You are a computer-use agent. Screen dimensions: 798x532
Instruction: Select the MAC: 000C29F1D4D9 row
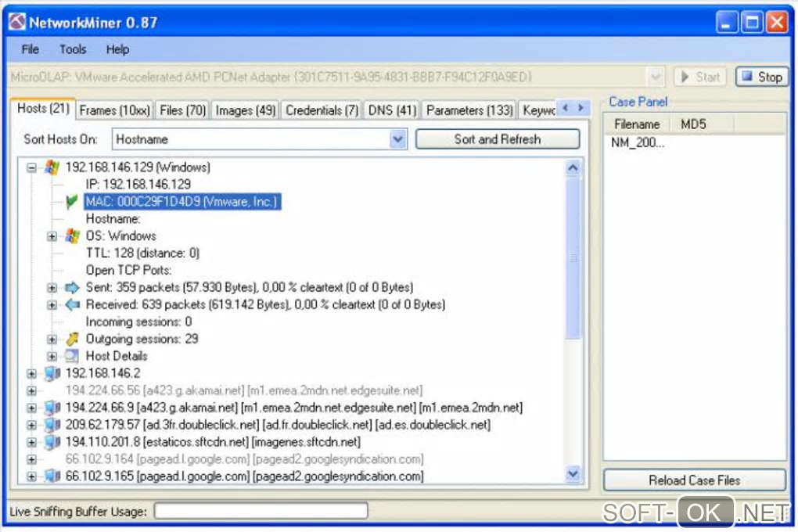pyautogui.click(x=182, y=202)
